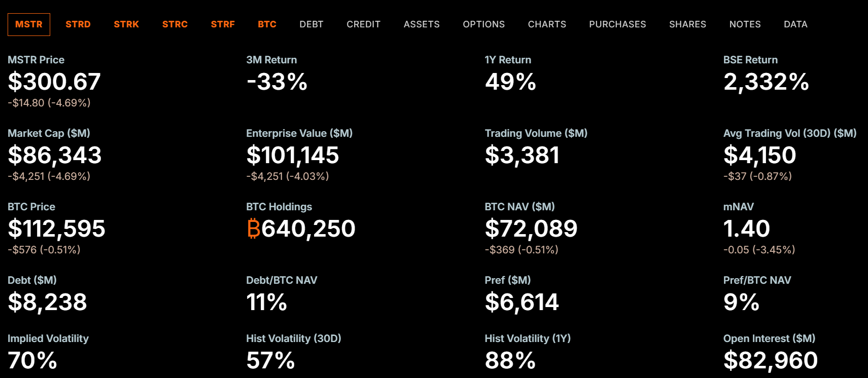Image resolution: width=868 pixels, height=378 pixels.
Task: Switch to the OPTIONS tab
Action: (x=483, y=24)
